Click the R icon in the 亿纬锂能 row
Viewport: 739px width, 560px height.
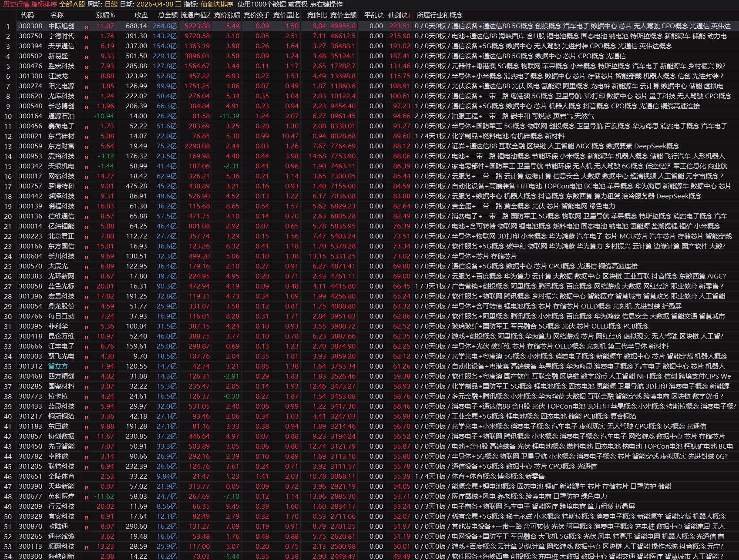(x=87, y=227)
